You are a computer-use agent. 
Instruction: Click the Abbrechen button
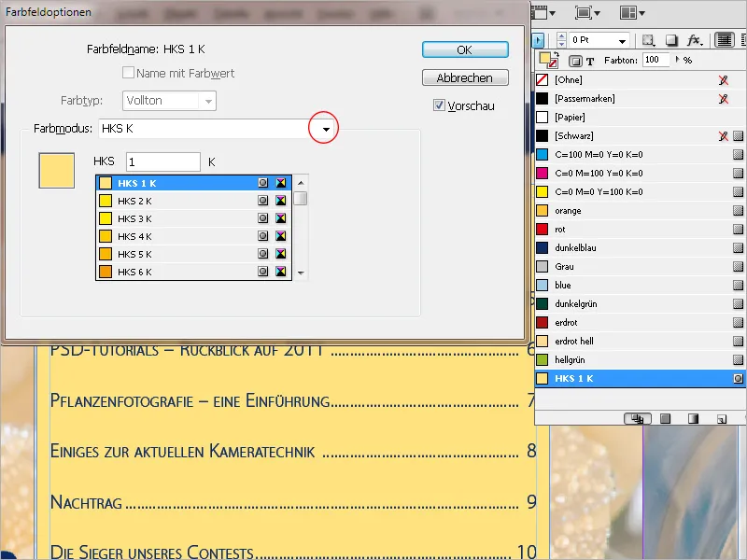pos(465,77)
